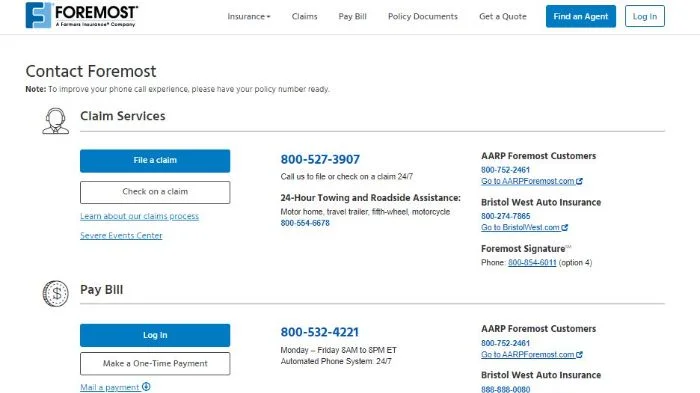Click the Pay Bill dollar coin icon
Screen dimensions: 700x393
[56, 293]
